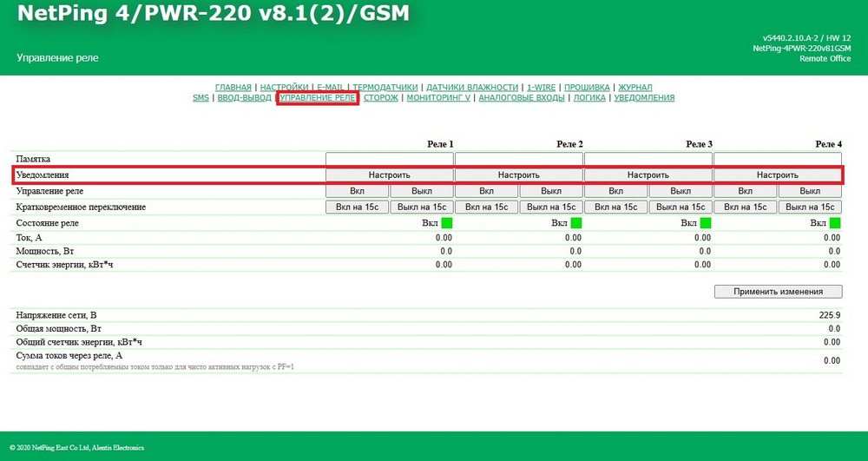Open the ЛОГИКА page link

[590, 98]
